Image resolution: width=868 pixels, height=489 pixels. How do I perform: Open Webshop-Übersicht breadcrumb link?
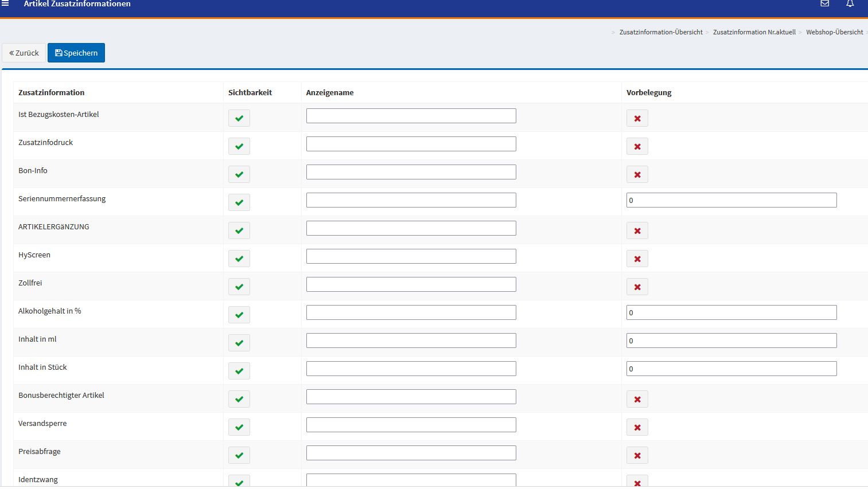[x=834, y=32]
